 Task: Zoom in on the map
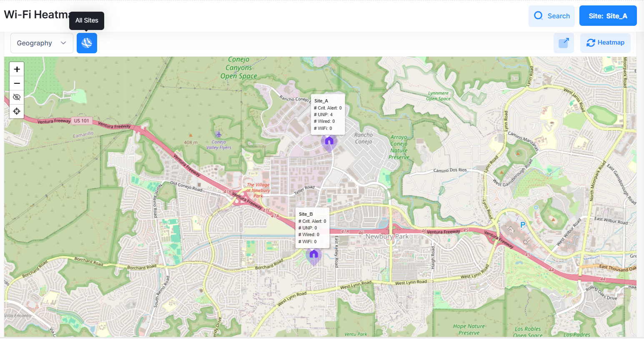click(17, 69)
